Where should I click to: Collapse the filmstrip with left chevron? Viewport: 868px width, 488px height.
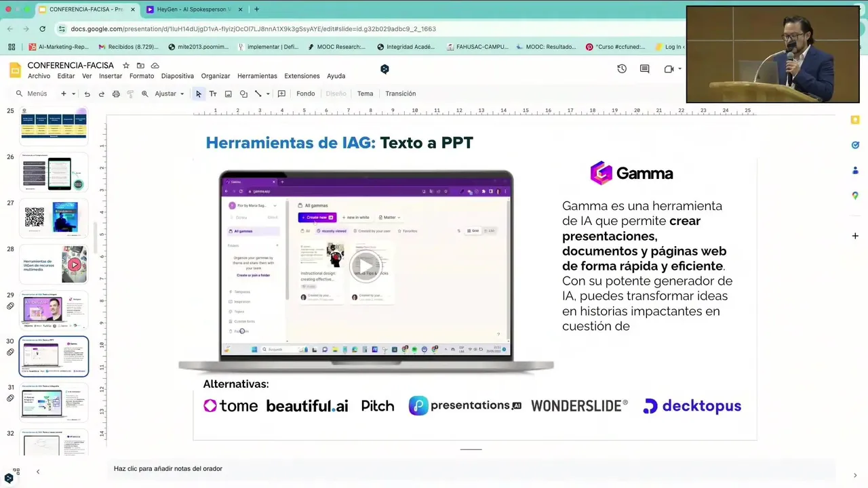[37, 472]
